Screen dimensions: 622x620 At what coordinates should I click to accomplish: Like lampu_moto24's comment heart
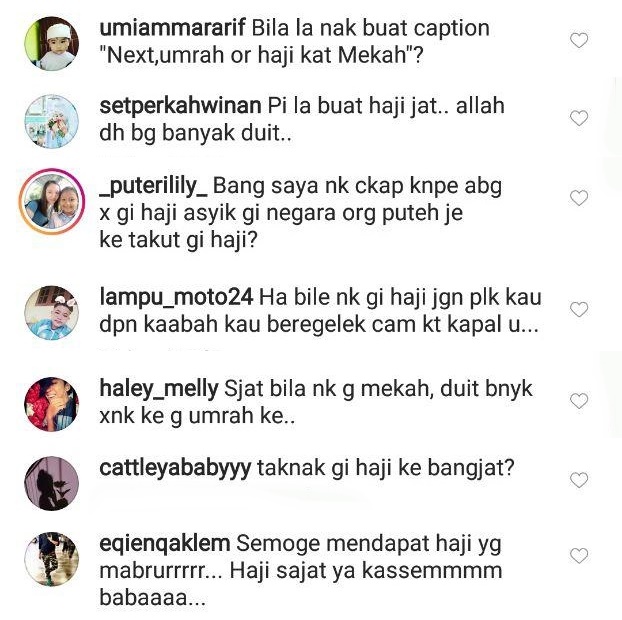(x=579, y=309)
